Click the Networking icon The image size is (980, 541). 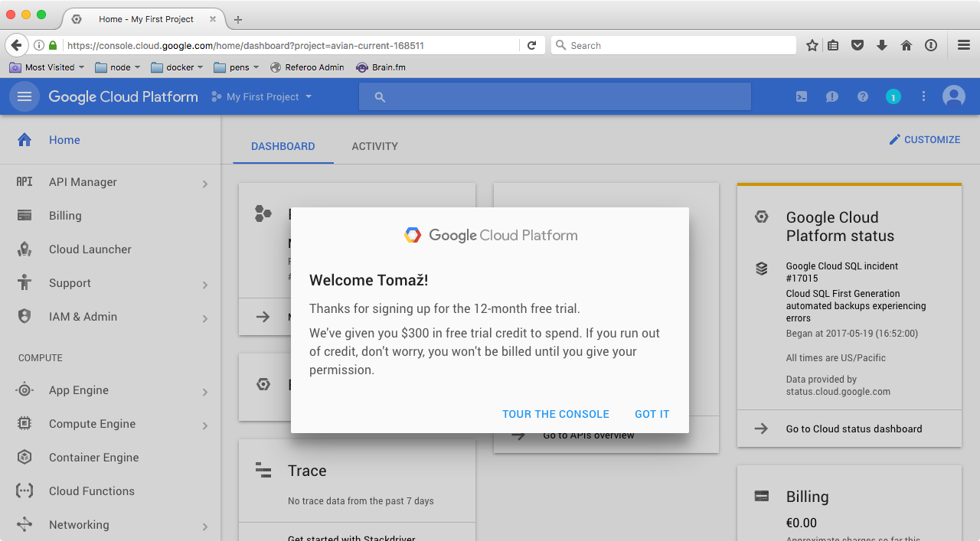point(24,524)
